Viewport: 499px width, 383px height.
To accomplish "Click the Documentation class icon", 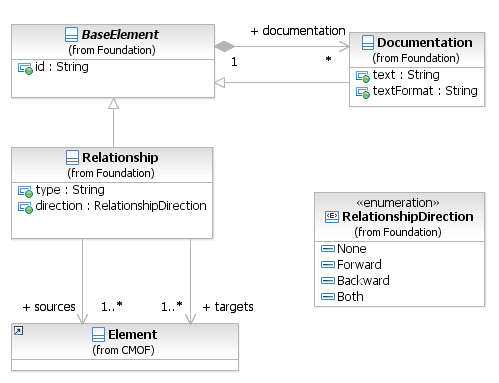I will click(368, 43).
